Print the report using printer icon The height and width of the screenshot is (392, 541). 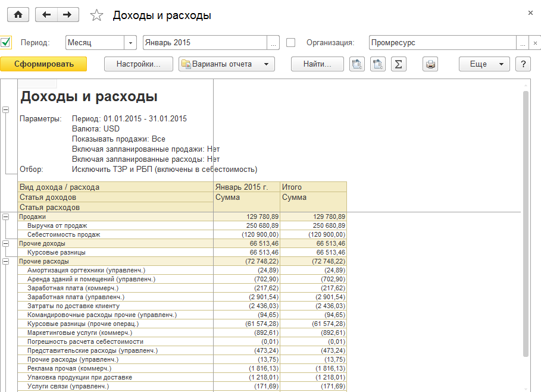click(430, 64)
